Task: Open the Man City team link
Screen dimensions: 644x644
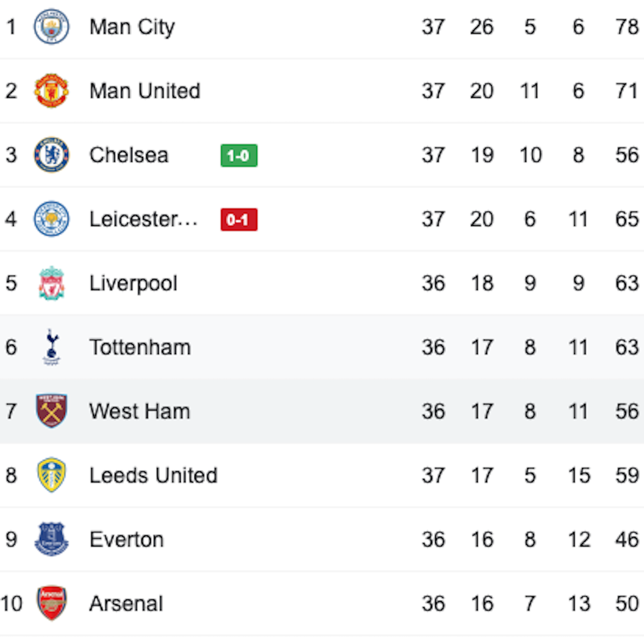Action: click(132, 27)
